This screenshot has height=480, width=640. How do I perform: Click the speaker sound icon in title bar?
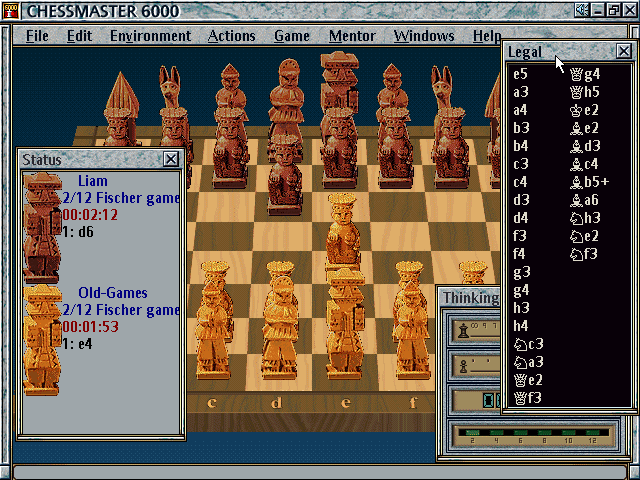tap(581, 10)
